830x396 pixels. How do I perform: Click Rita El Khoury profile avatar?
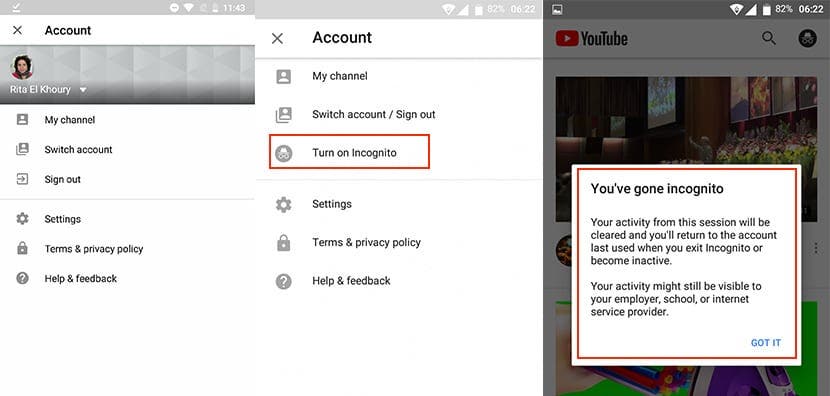tap(22, 67)
